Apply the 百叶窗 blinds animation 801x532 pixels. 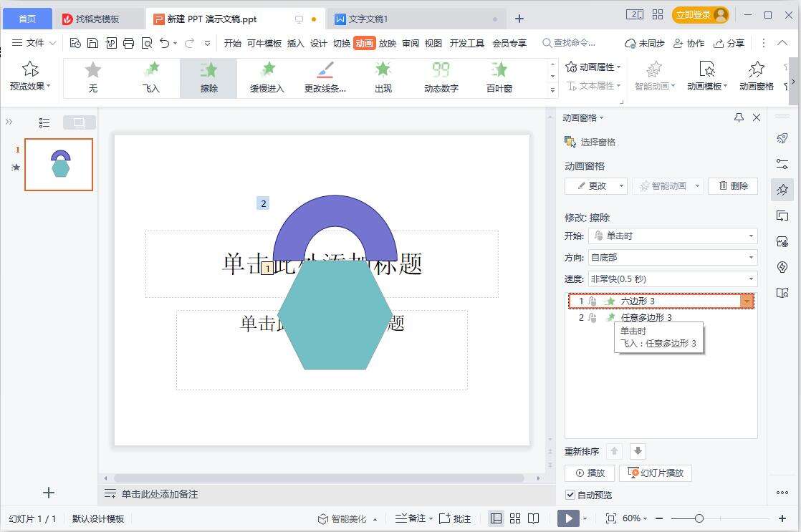pyautogui.click(x=499, y=77)
